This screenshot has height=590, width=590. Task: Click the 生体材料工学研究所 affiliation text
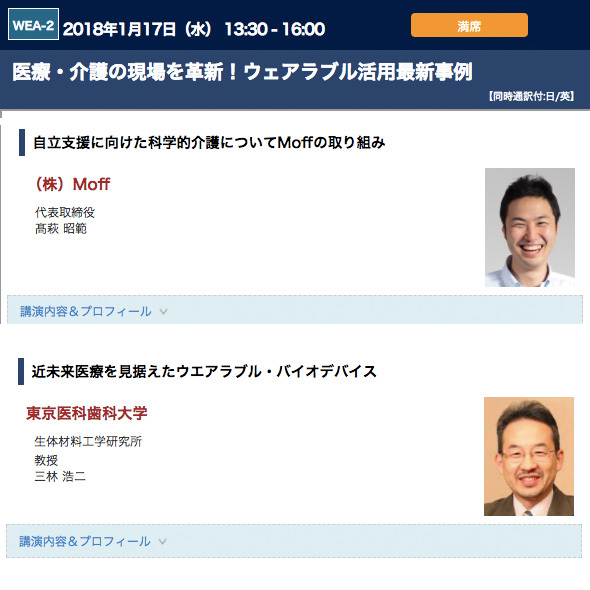pyautogui.click(x=88, y=441)
